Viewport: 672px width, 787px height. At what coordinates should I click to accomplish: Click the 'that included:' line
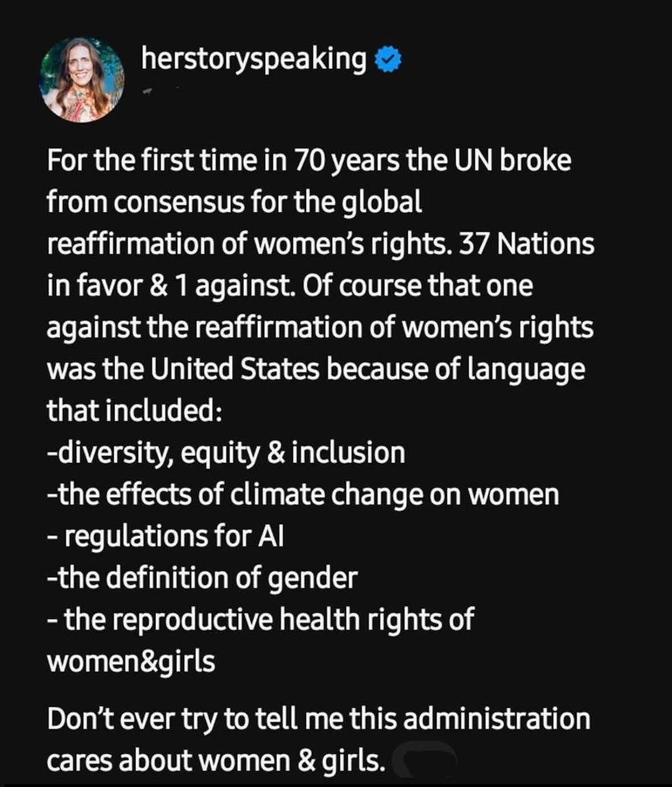coord(135,411)
